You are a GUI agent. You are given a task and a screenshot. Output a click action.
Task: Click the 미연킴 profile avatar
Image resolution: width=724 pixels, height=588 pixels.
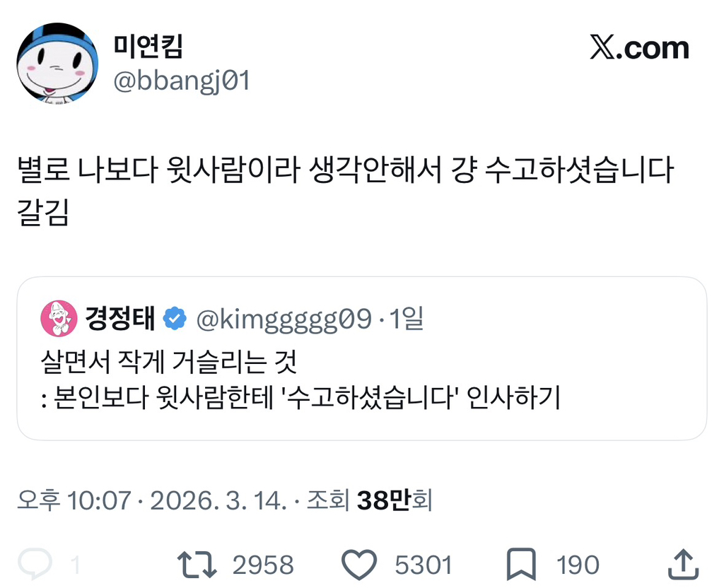point(57,64)
